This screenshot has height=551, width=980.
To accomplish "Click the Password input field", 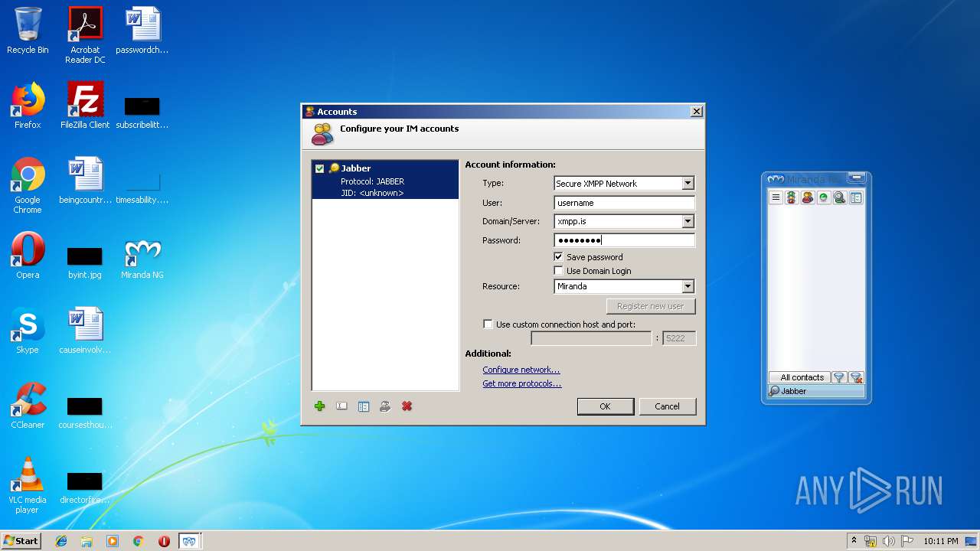I will click(x=624, y=240).
